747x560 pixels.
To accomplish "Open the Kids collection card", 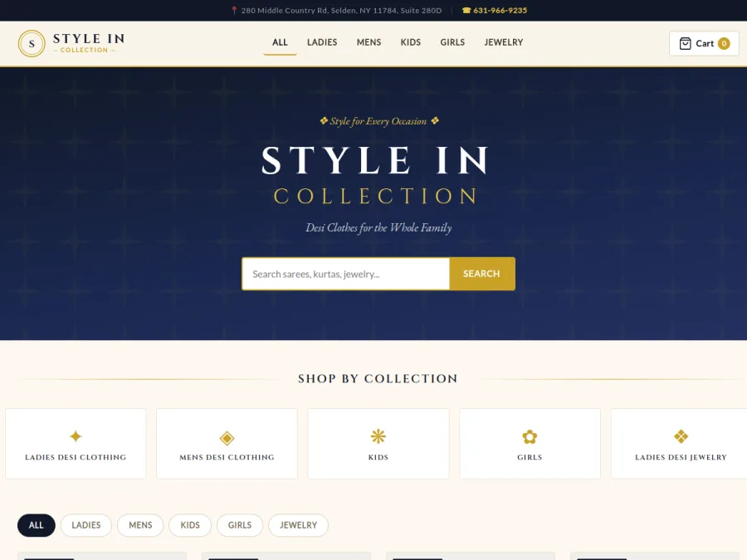I will click(378, 443).
